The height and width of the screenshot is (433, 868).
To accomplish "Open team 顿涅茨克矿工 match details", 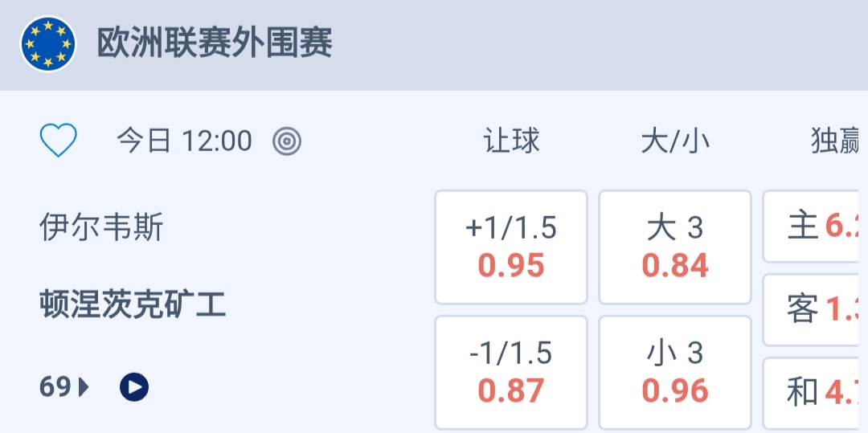I will [133, 305].
